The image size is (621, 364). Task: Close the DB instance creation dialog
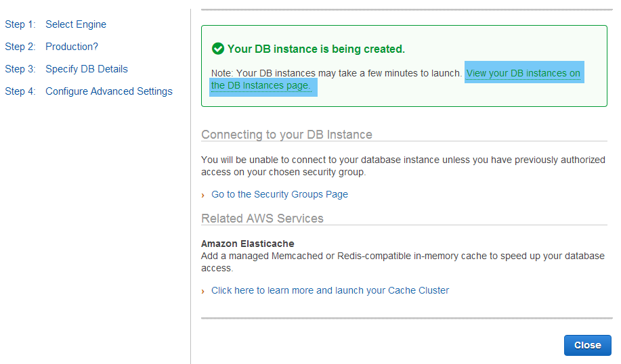(x=587, y=345)
